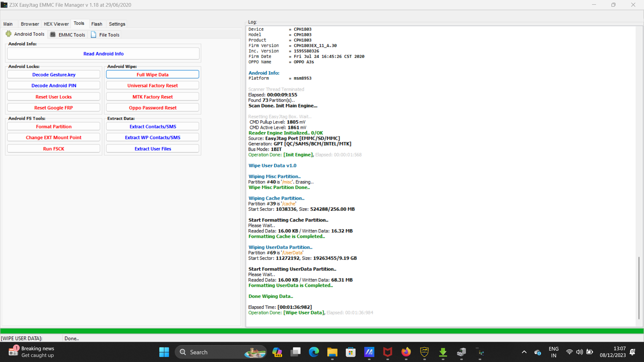The image size is (644, 362).
Task: Click the 'Done..' status bar text
Action: (72, 339)
